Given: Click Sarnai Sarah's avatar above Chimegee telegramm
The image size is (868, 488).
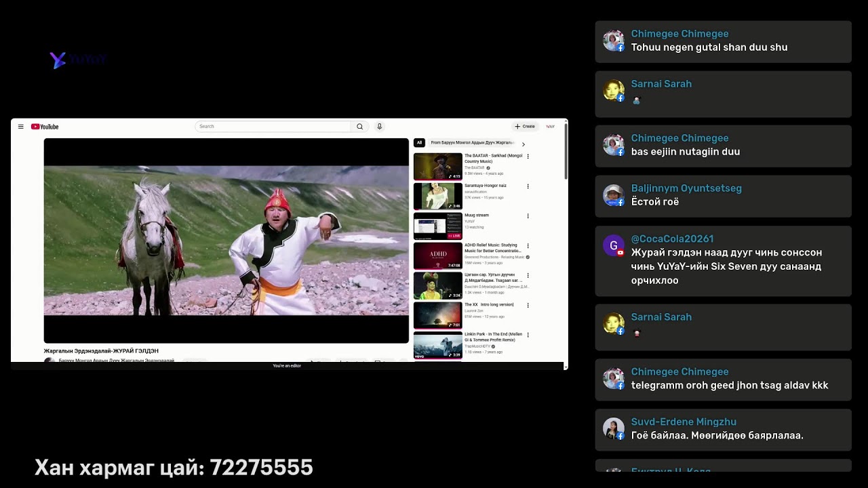Looking at the screenshot, I should coord(614,324).
